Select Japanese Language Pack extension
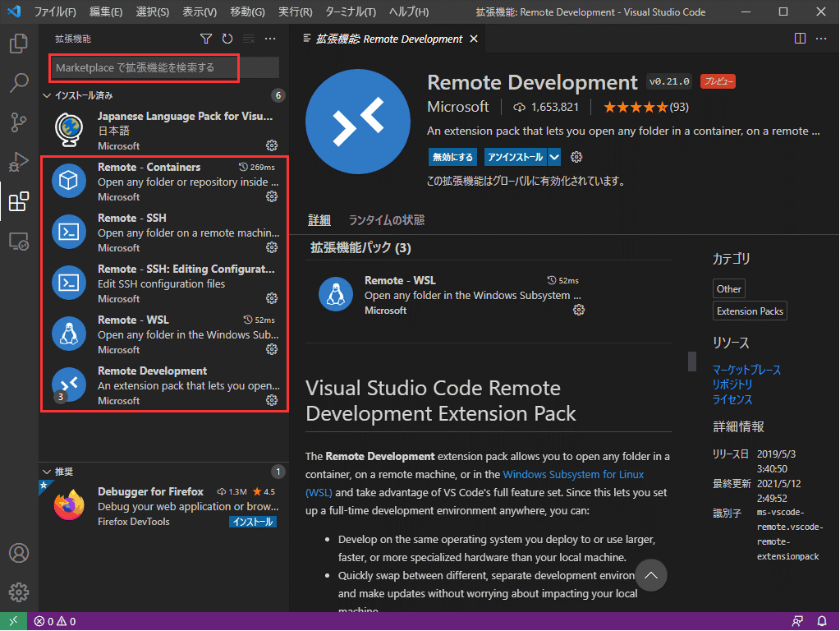The width and height of the screenshot is (840, 631). [165, 131]
